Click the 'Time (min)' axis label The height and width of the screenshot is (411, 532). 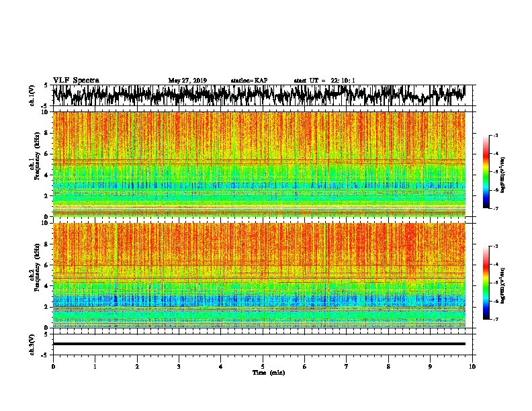269,373
